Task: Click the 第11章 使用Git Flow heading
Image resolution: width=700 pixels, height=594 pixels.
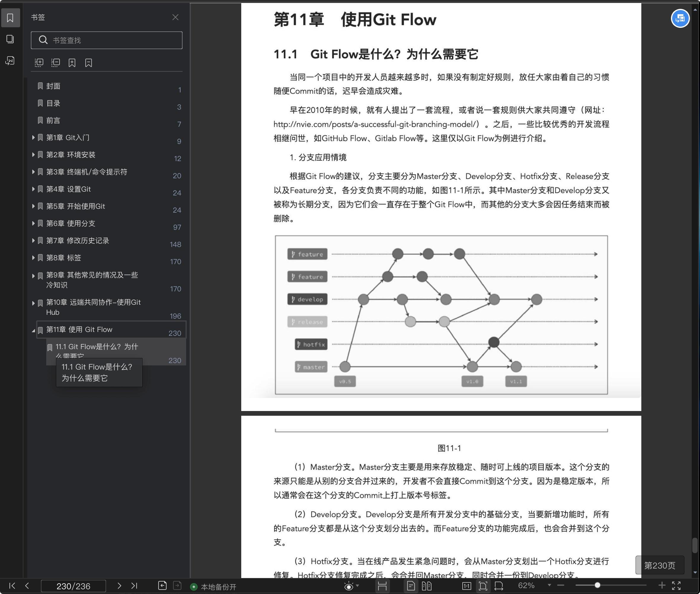Action: (x=355, y=20)
